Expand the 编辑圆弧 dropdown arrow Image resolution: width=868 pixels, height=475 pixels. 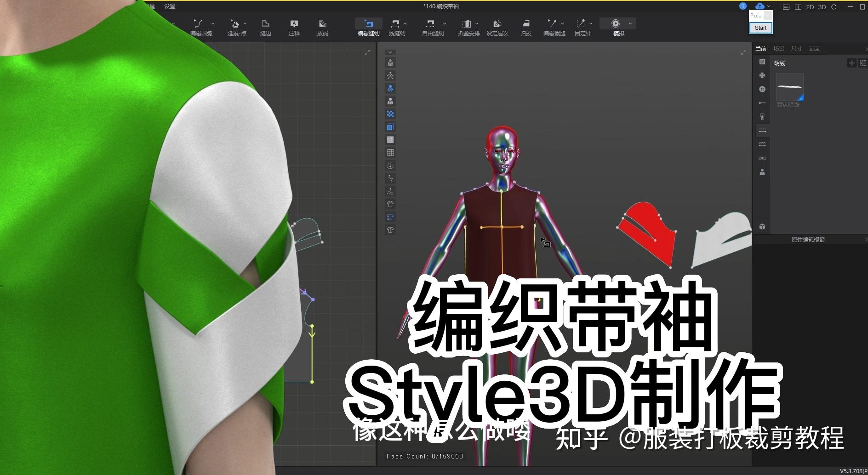[x=213, y=23]
